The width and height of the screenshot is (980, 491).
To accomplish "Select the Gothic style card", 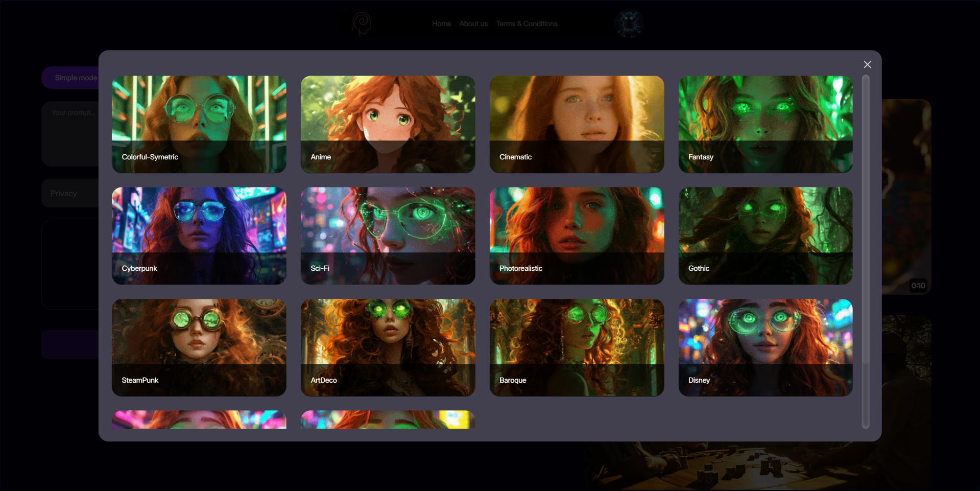I will 766,236.
